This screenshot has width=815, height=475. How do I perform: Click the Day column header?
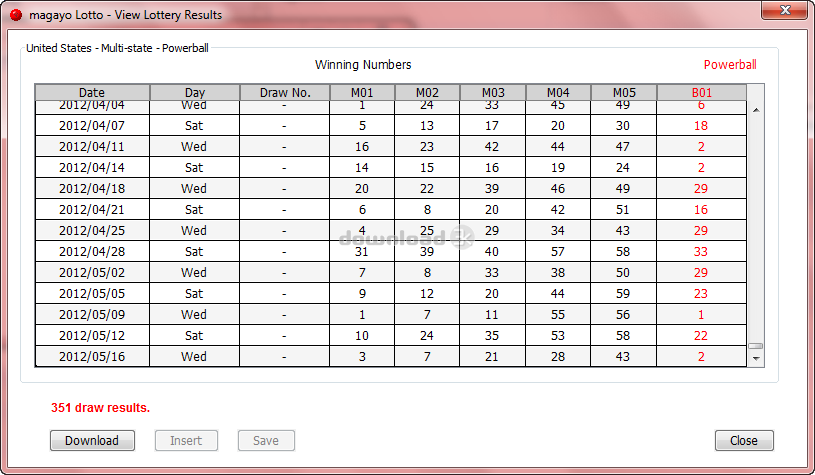point(195,93)
